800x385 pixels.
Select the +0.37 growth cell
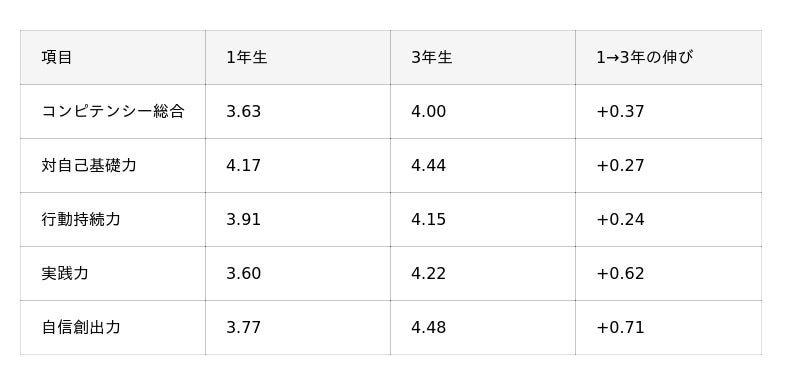pos(668,111)
